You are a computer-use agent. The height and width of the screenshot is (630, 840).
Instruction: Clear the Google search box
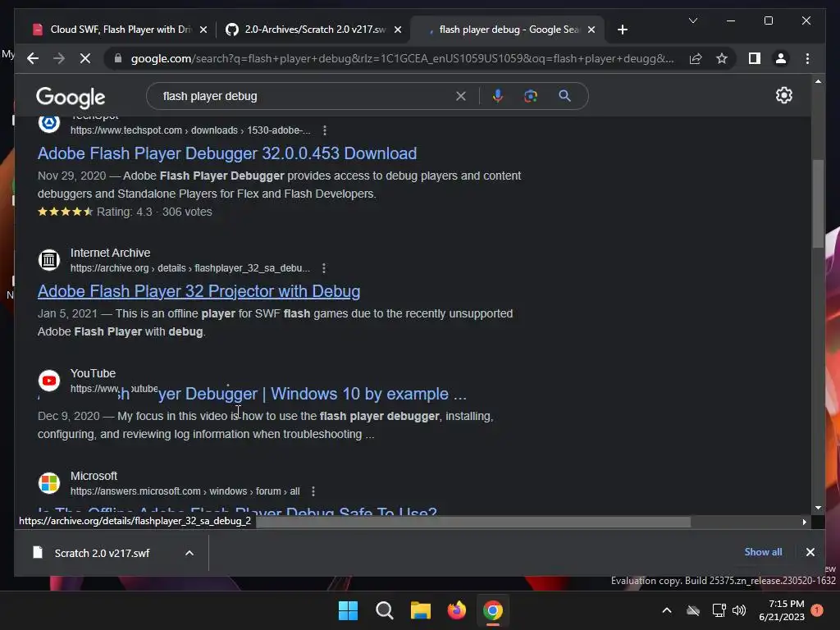461,96
